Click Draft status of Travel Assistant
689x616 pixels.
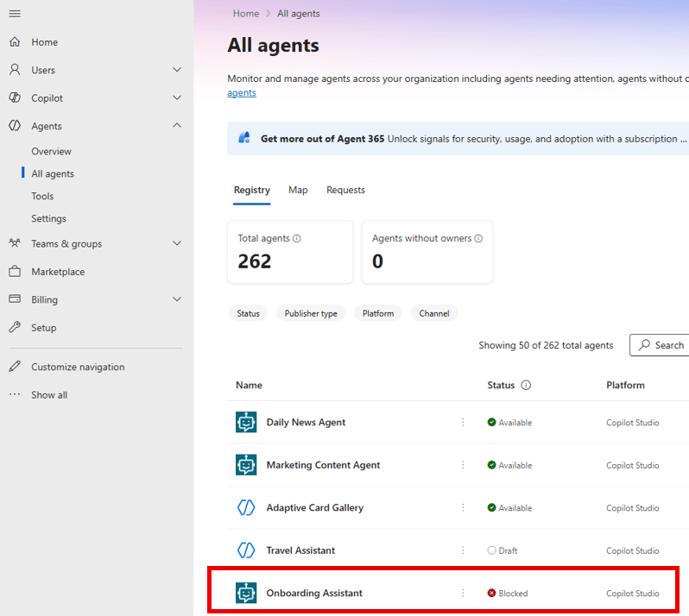[503, 550]
